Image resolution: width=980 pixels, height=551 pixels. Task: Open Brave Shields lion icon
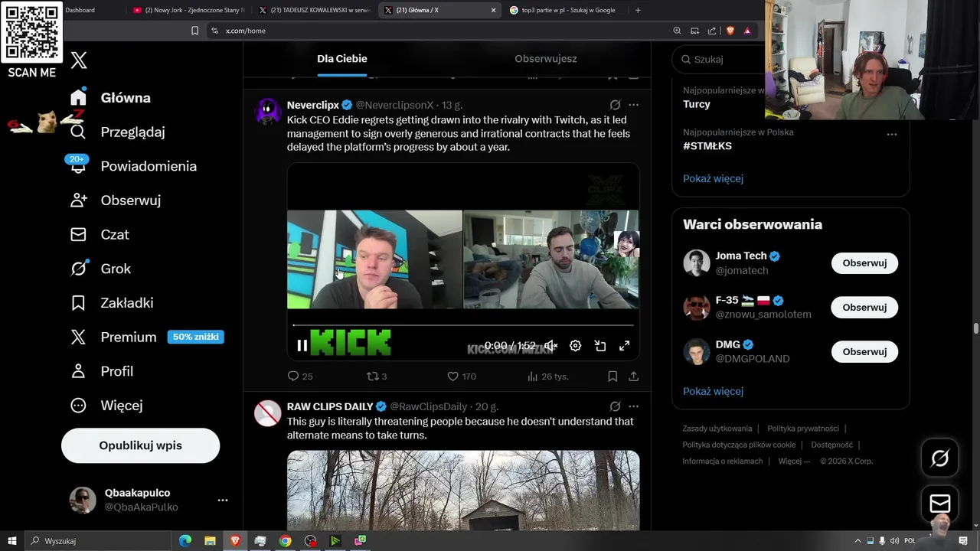[730, 31]
